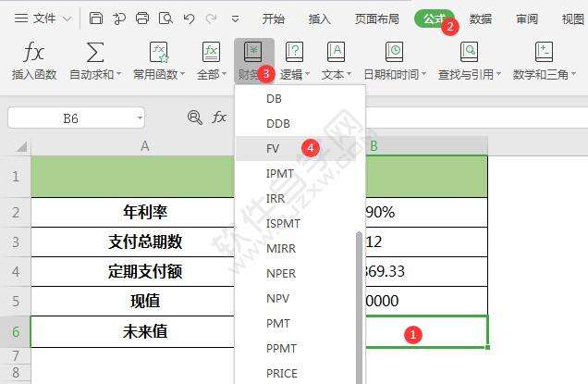
Task: Expand the arrow beside 文件
Action: click(x=67, y=19)
